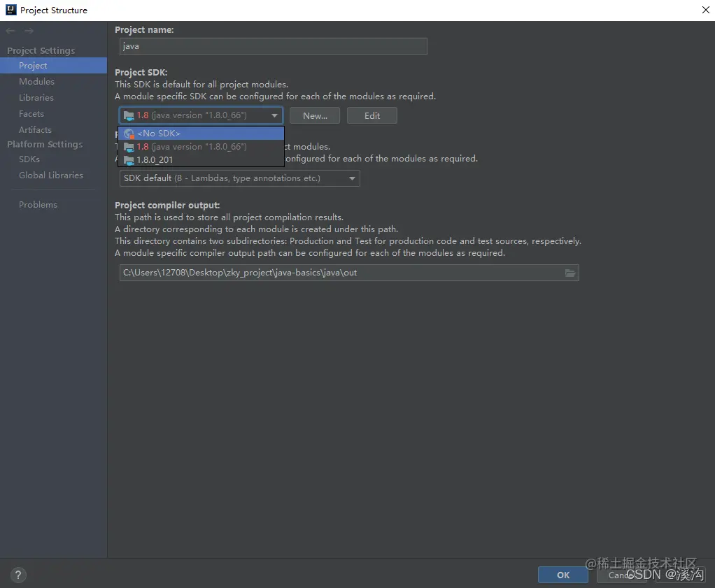Click the back navigation arrow
715x588 pixels.
(x=10, y=31)
